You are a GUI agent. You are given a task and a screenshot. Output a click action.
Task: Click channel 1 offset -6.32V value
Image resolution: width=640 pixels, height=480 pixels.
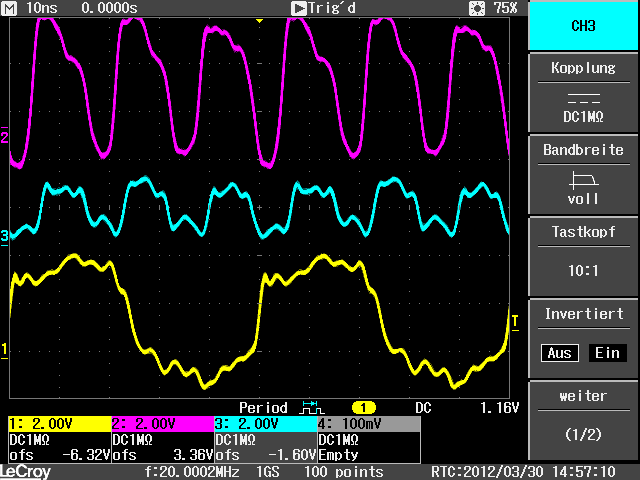click(86, 455)
